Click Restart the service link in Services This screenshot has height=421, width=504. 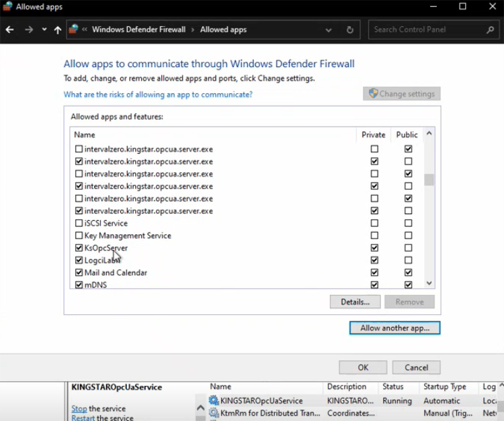[83, 418]
